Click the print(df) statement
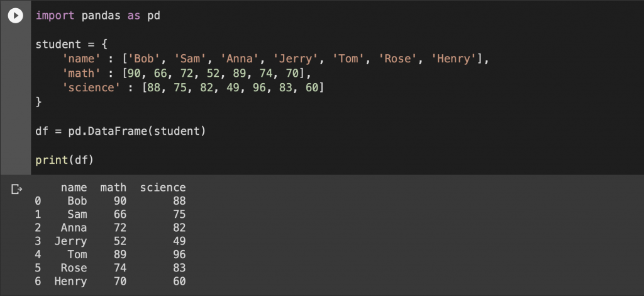 pyautogui.click(x=64, y=160)
